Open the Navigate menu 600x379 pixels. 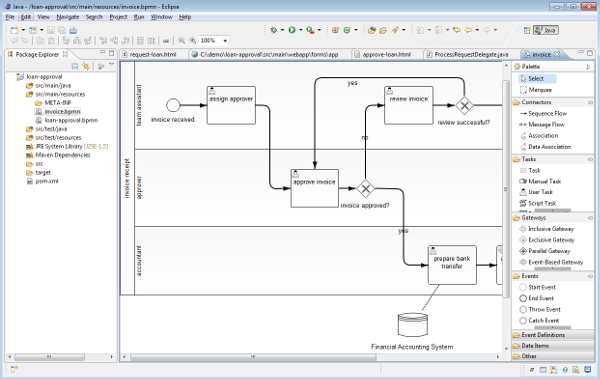[68, 17]
